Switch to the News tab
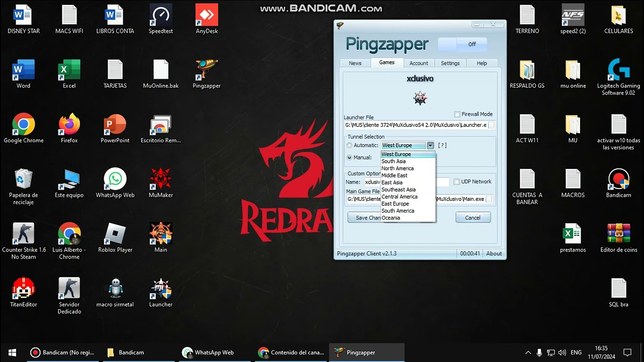Screen dimensions: 644x362 355,63
